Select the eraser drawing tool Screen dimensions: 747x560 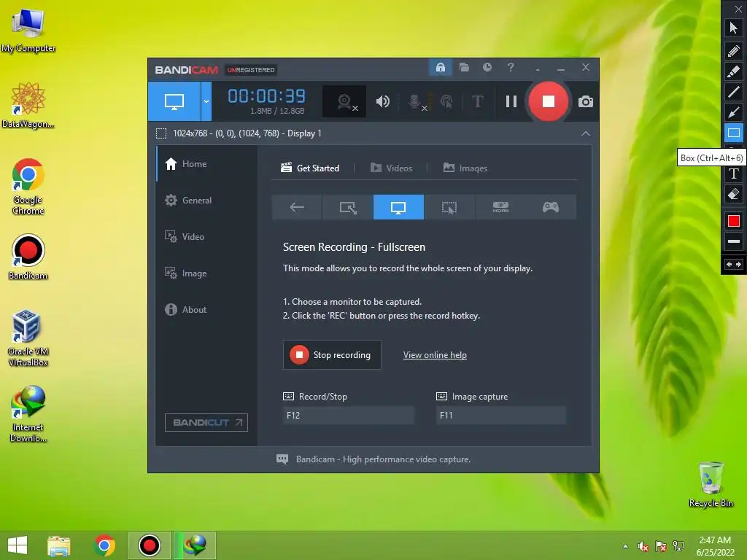734,194
